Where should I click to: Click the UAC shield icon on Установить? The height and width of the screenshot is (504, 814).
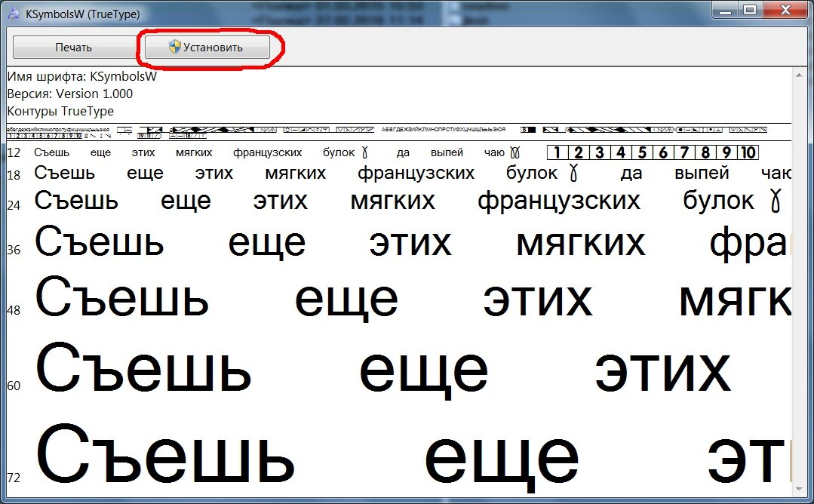click(174, 46)
